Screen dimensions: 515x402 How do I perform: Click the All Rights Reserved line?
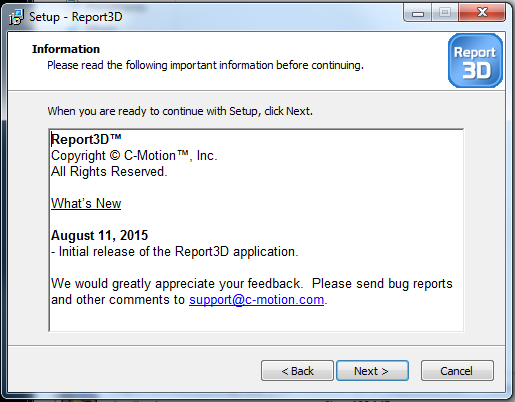109,172
